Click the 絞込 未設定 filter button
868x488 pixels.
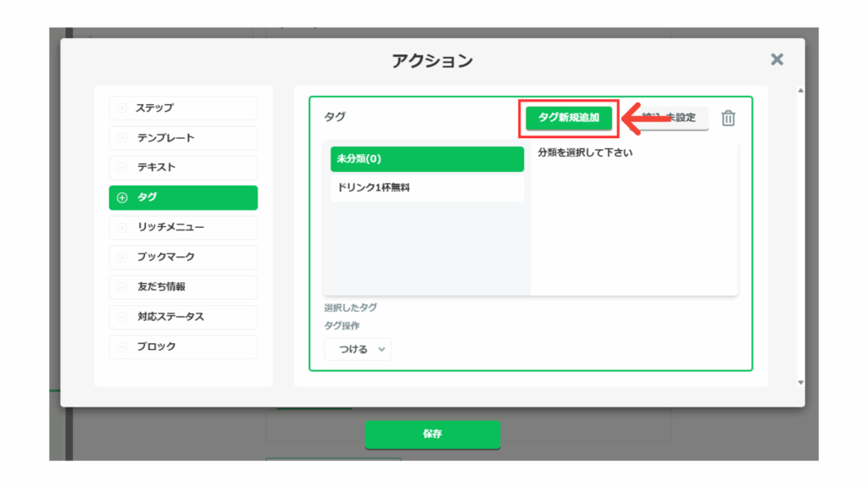click(x=671, y=119)
